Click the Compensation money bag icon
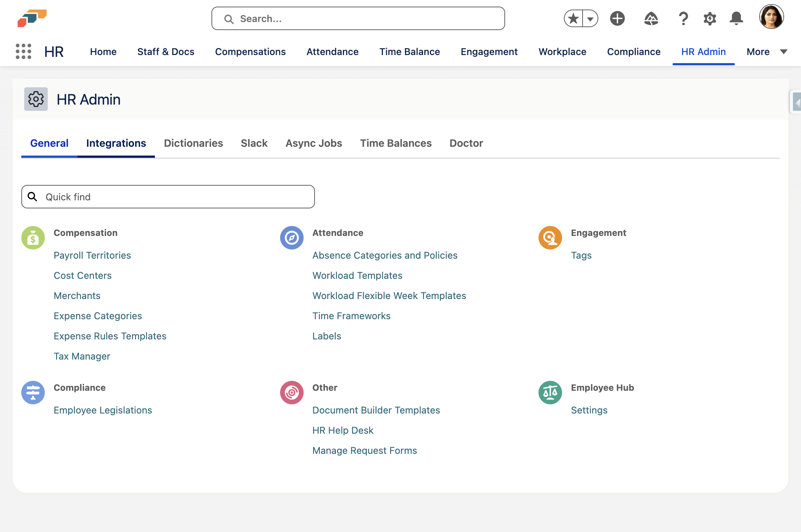Image resolution: width=801 pixels, height=532 pixels. 33,237
